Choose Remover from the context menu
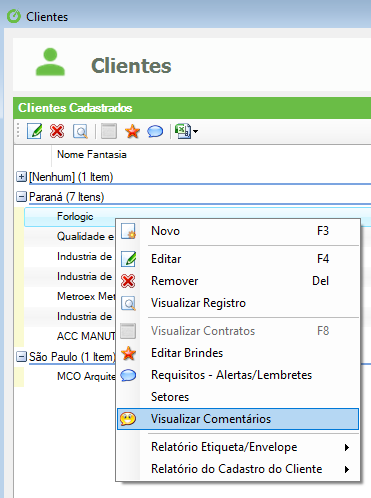371x498 pixels. point(238,281)
